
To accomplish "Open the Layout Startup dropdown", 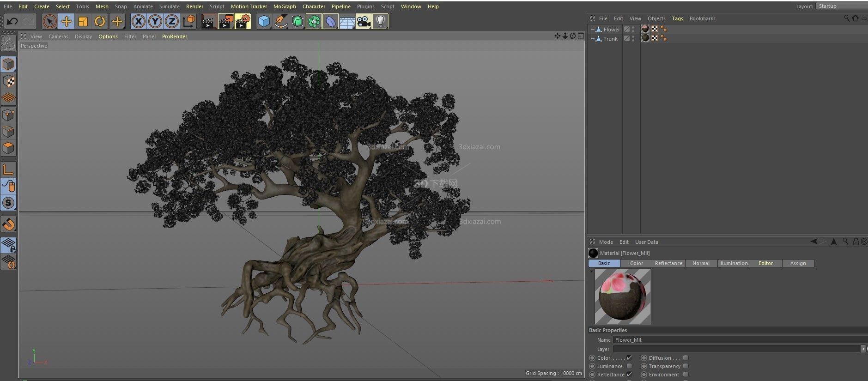I will click(841, 6).
